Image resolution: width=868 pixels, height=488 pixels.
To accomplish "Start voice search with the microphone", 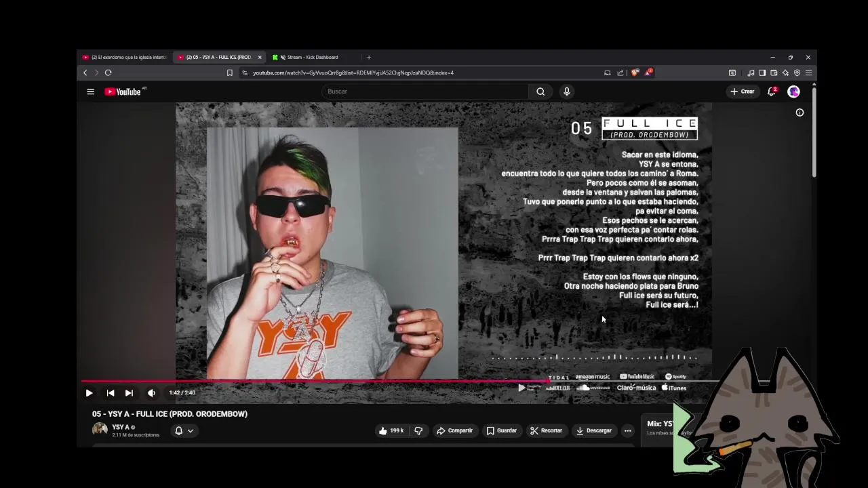I will point(567,91).
